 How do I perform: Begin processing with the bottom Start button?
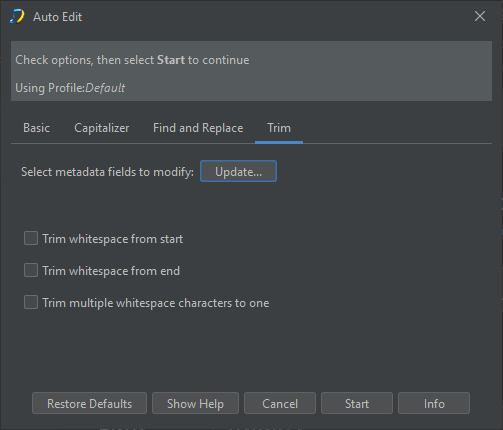[x=357, y=403]
